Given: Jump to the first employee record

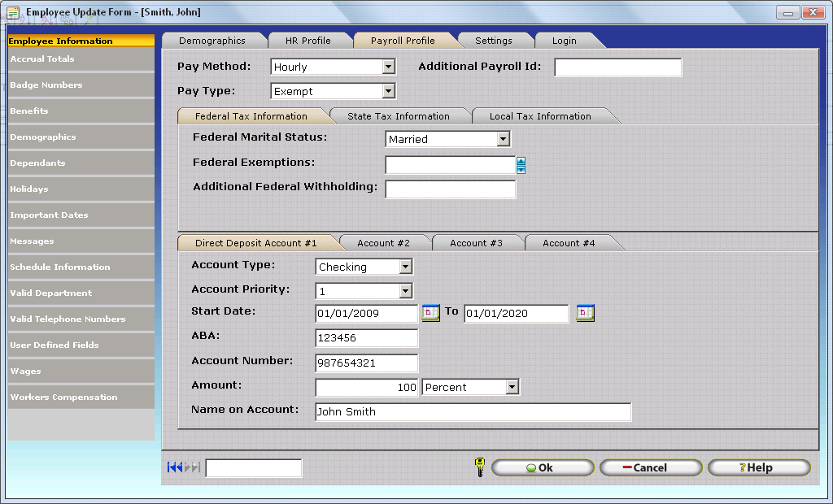Looking at the screenshot, I should (172, 467).
